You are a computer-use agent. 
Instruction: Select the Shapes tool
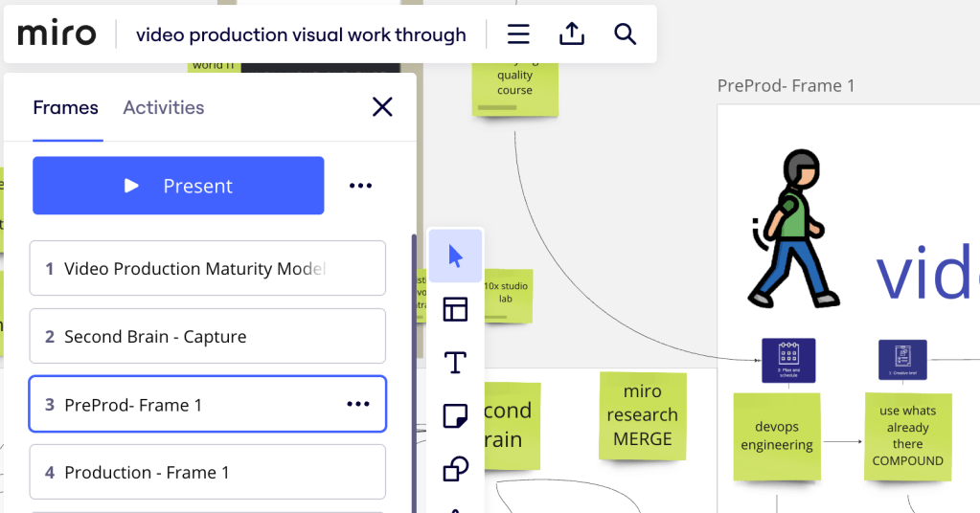point(456,469)
